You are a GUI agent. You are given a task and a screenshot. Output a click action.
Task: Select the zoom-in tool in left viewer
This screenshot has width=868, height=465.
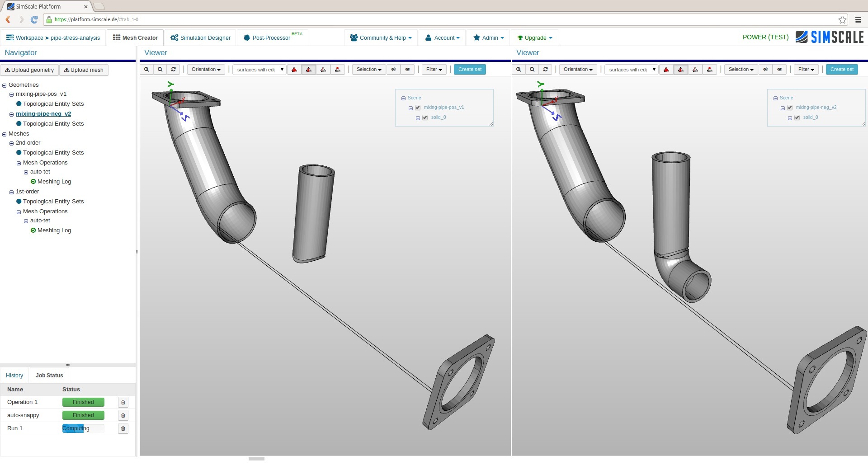pos(146,69)
